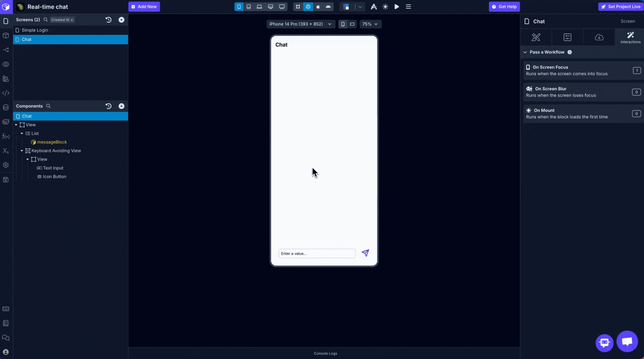Switch to landscape orientation
The width and height of the screenshot is (644, 359).
(352, 24)
